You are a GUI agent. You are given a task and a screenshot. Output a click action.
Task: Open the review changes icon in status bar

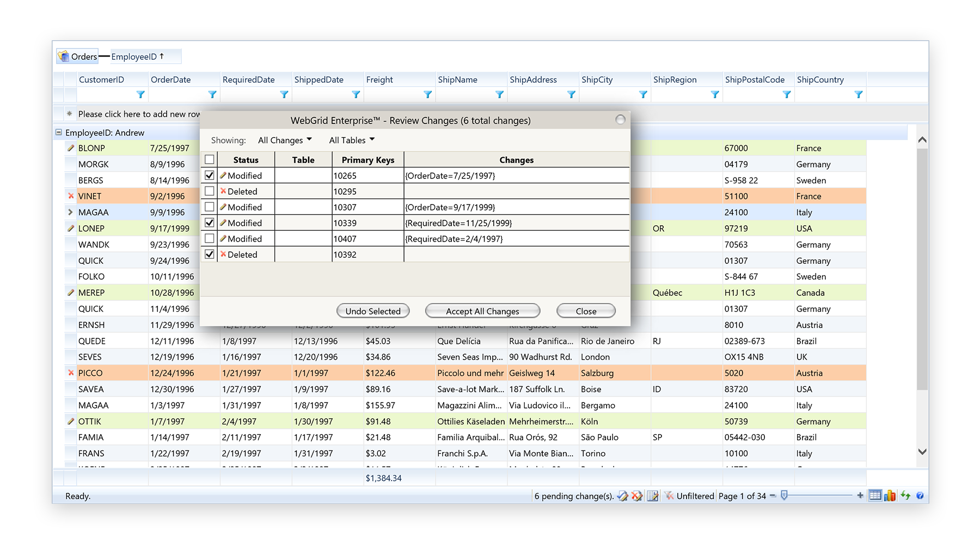653,496
